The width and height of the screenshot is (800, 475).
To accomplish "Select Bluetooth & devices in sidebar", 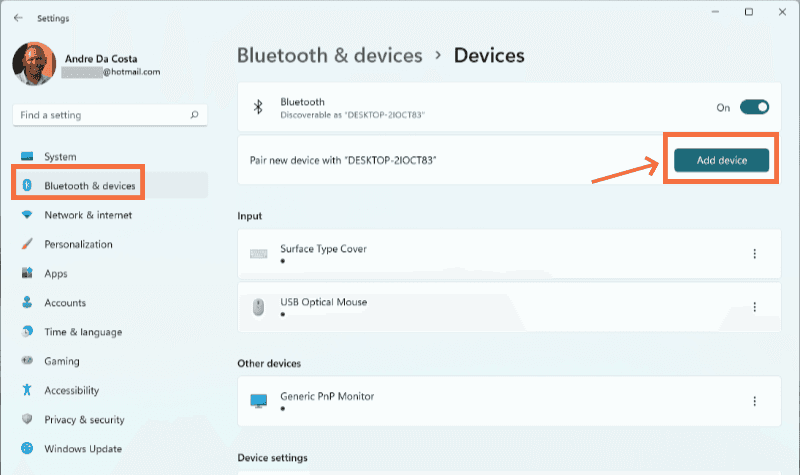I will pos(110,185).
